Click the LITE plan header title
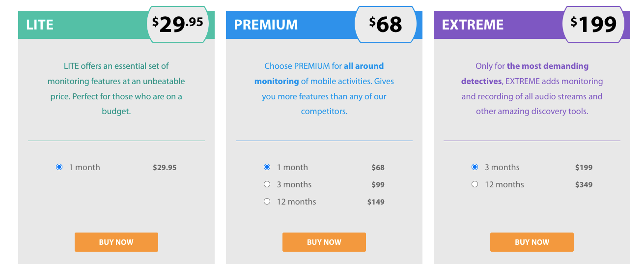The width and height of the screenshot is (644, 264). click(40, 25)
